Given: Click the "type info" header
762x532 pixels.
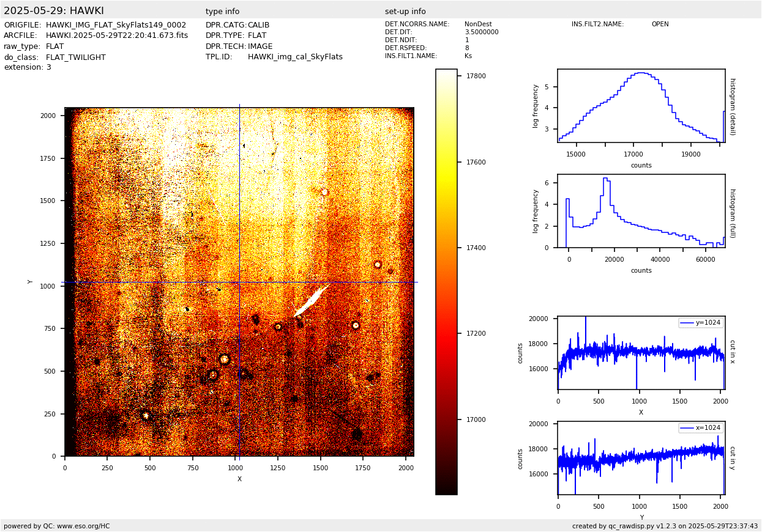Looking at the screenshot, I should (222, 12).
